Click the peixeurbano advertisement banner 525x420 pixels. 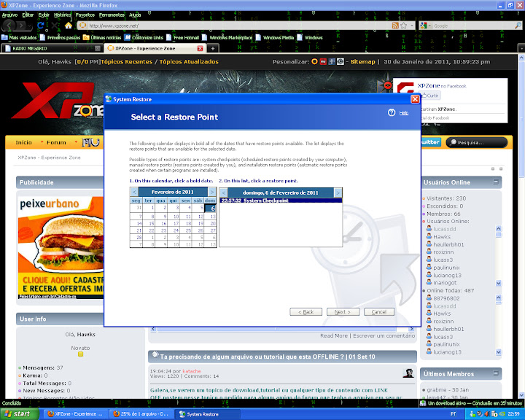61,247
